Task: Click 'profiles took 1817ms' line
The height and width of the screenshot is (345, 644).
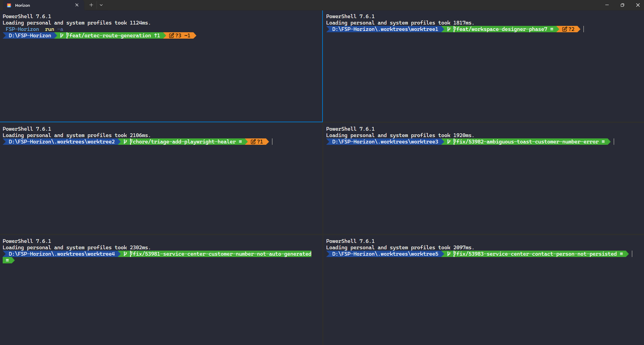Action: pyautogui.click(x=400, y=23)
